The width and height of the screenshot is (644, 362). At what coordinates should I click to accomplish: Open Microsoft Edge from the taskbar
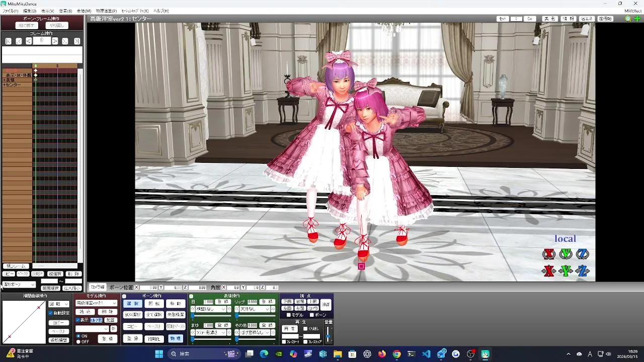264,354
